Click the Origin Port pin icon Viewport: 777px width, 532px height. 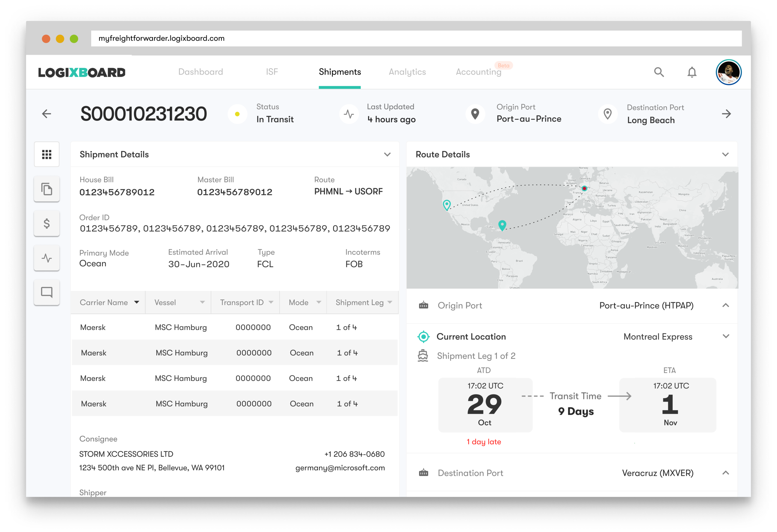coord(475,114)
